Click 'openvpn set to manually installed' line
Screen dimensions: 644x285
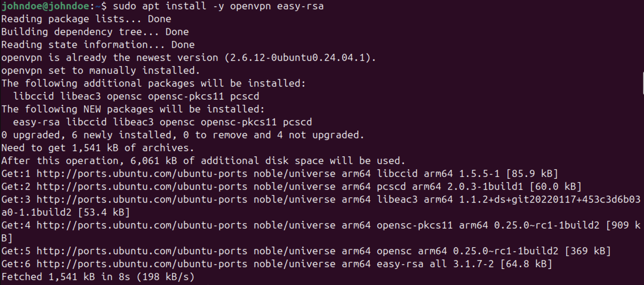click(x=101, y=71)
